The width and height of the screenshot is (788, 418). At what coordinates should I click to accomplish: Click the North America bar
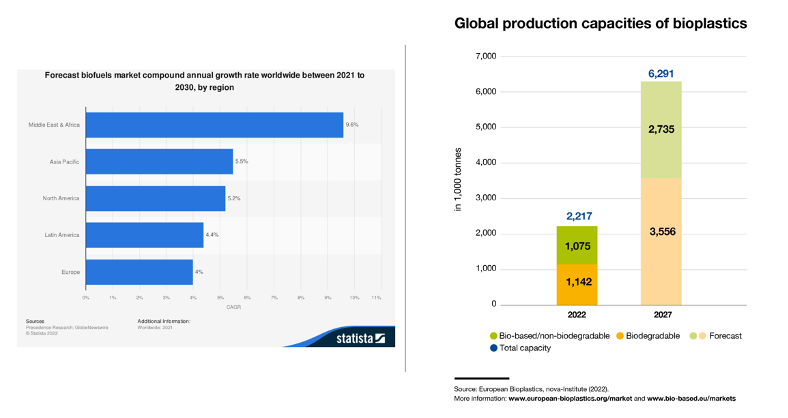coord(155,198)
